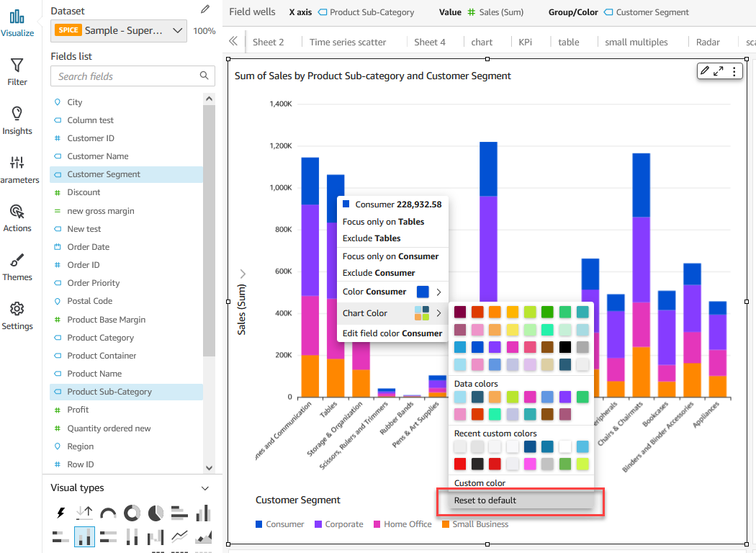Edit the dataset with the pencil icon
Viewport: 756px width, 553px height.
205,10
